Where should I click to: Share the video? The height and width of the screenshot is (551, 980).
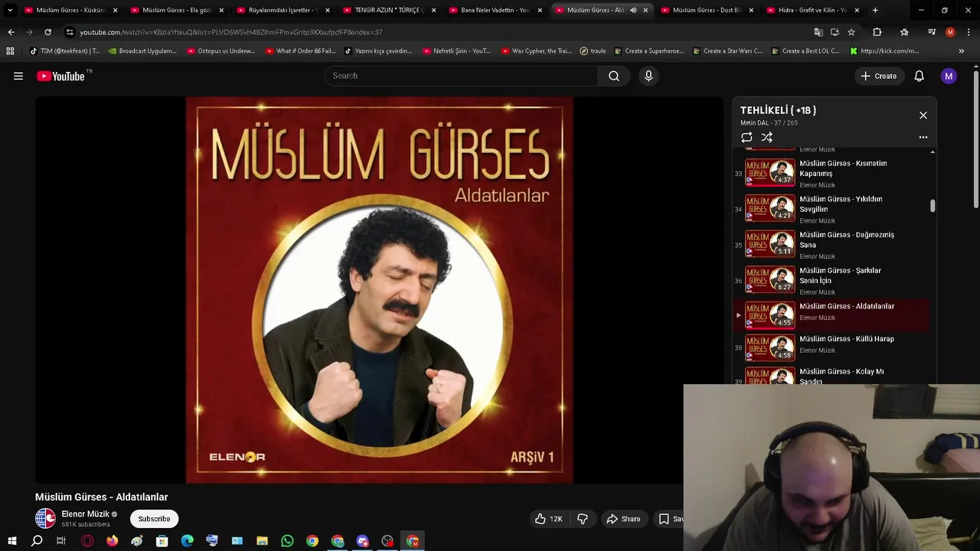pyautogui.click(x=623, y=519)
